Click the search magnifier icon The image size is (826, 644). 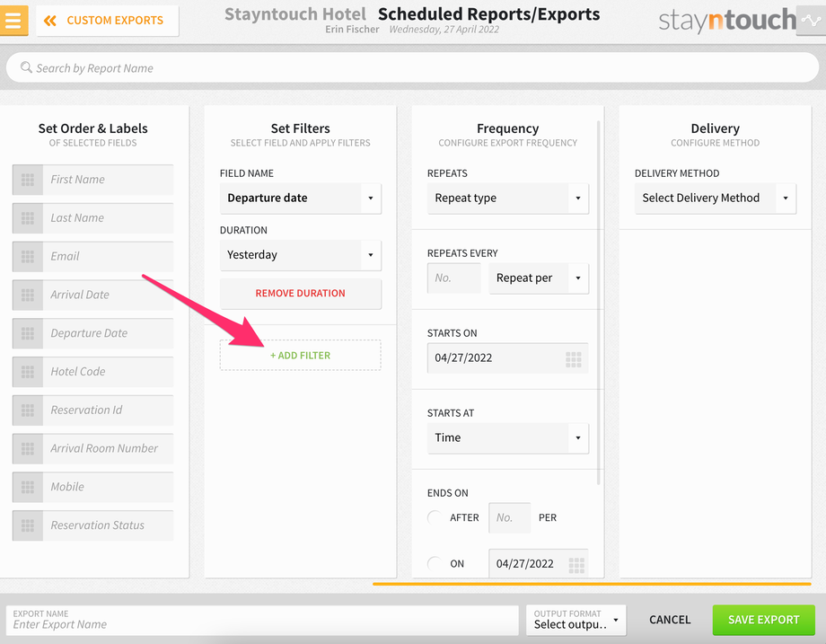point(26,67)
